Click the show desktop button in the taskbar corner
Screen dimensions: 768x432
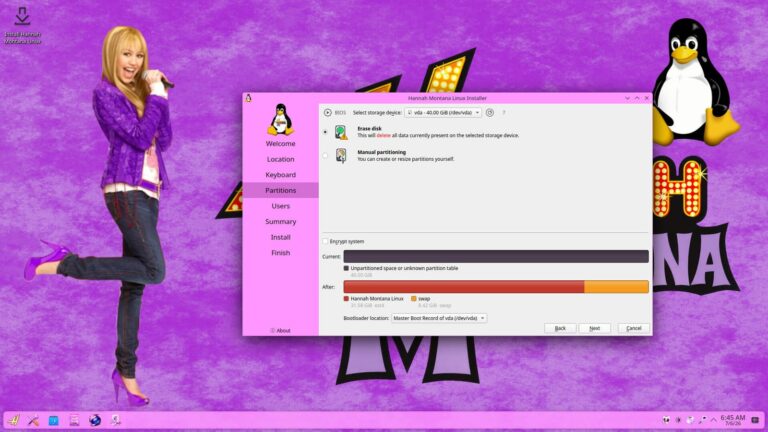(x=755, y=420)
